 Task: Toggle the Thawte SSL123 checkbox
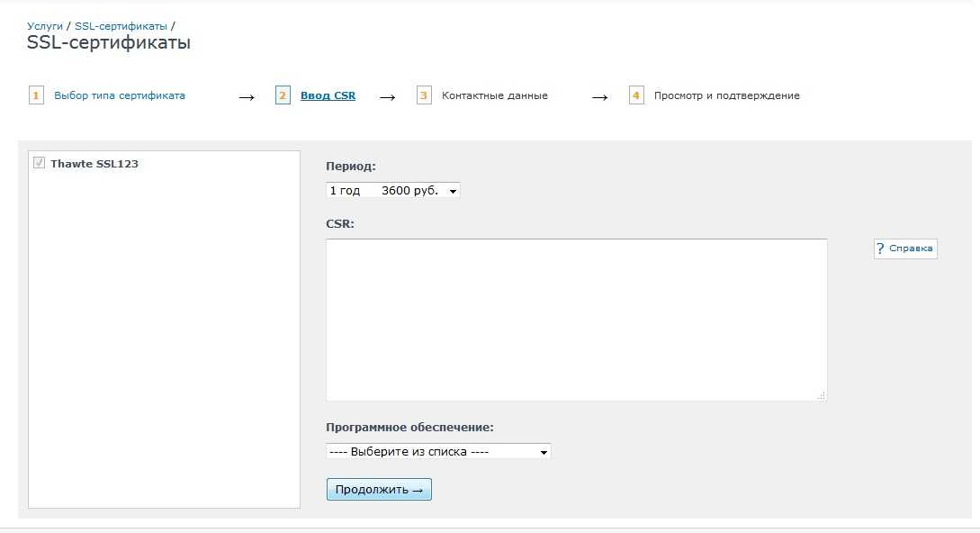coord(39,163)
